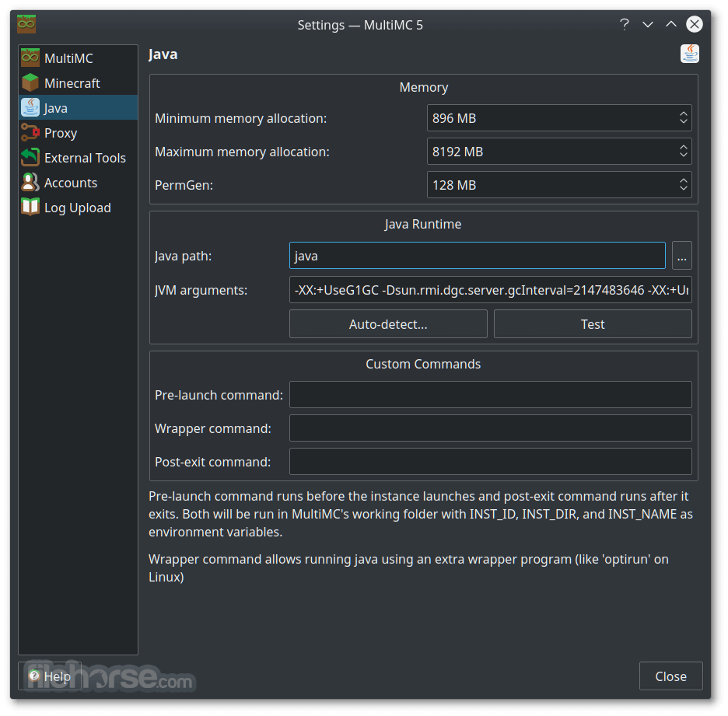Click the title bar question mark help
728x716 pixels.
click(625, 24)
